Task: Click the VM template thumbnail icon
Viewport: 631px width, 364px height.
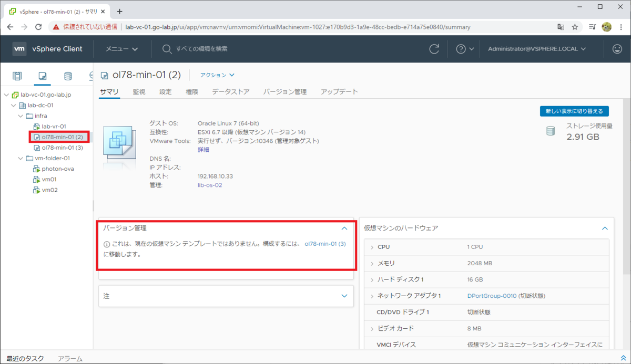Action: coord(119,143)
